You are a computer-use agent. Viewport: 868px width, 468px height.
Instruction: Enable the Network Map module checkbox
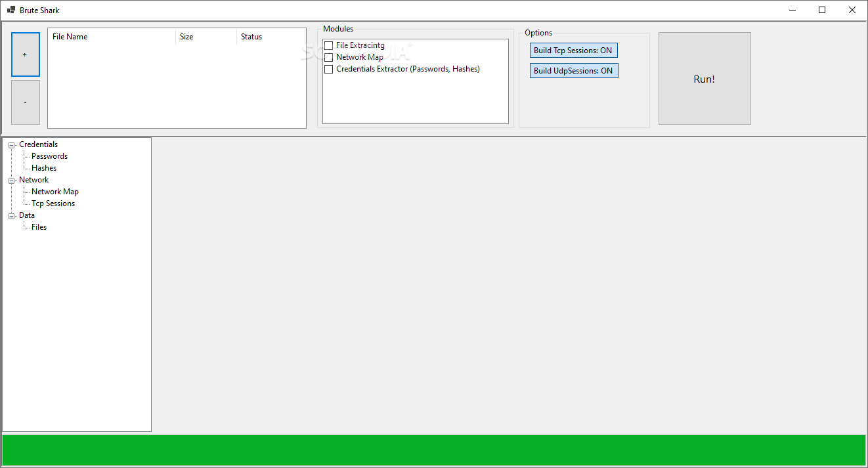point(329,58)
